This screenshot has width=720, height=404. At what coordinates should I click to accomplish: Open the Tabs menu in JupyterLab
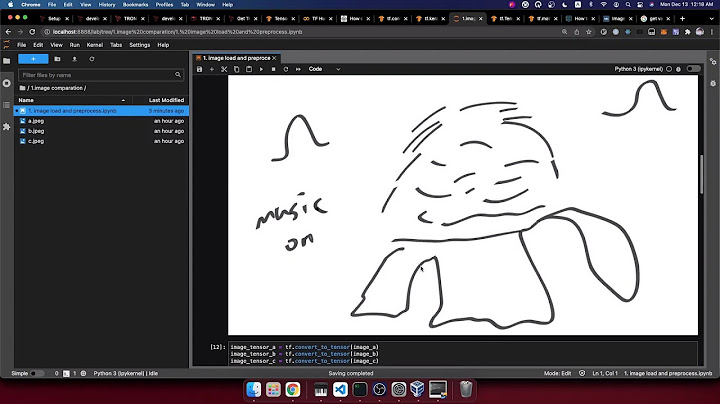(116, 45)
